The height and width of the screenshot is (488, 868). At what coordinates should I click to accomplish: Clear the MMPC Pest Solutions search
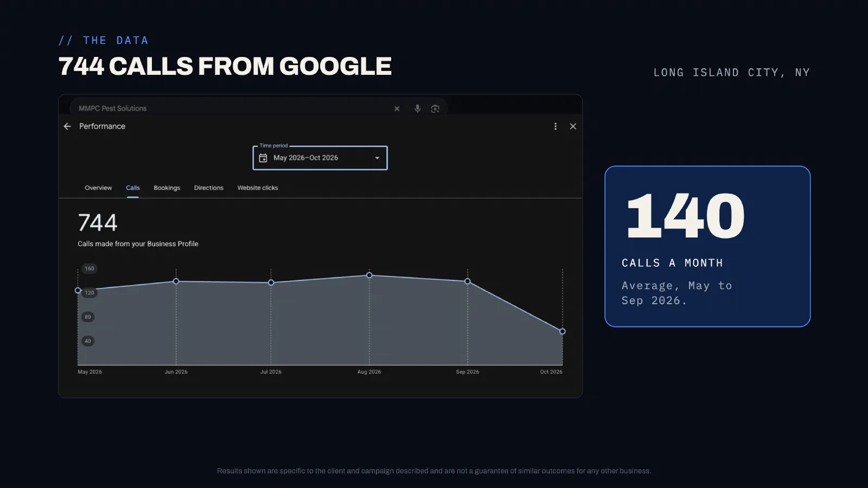pos(397,109)
